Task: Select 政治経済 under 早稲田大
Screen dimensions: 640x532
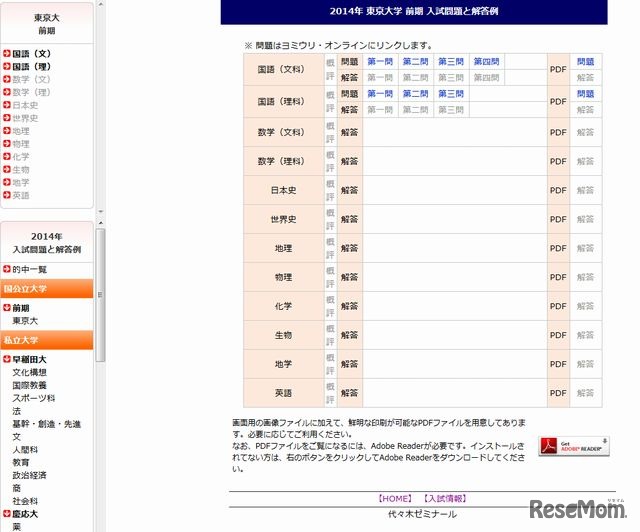Action: [29, 475]
